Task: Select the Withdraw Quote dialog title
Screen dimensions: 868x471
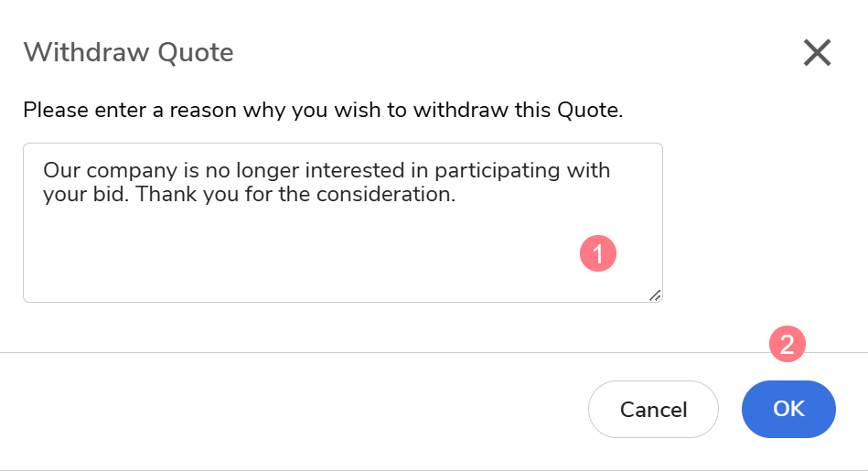Action: pos(128,52)
